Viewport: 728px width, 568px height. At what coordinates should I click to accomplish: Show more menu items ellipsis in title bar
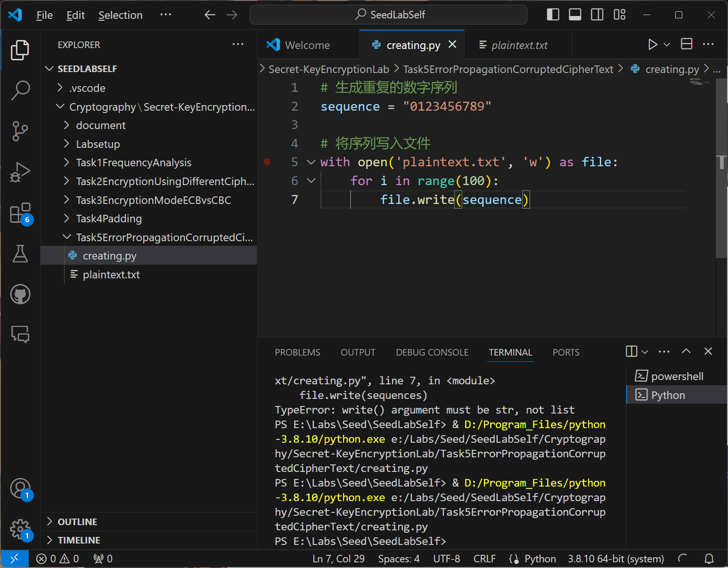[166, 15]
